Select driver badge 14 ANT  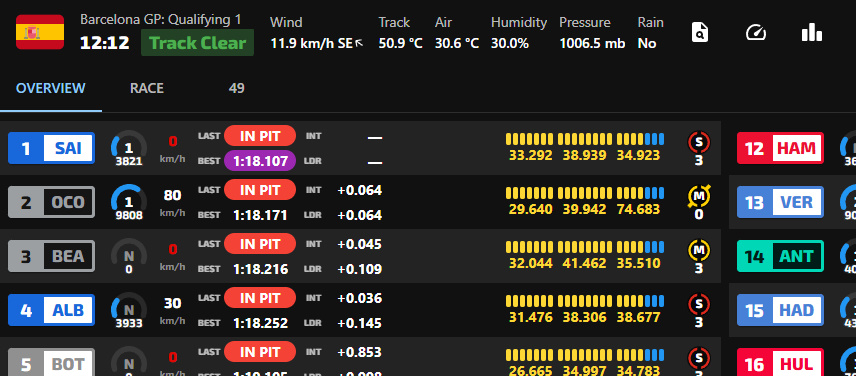click(780, 256)
